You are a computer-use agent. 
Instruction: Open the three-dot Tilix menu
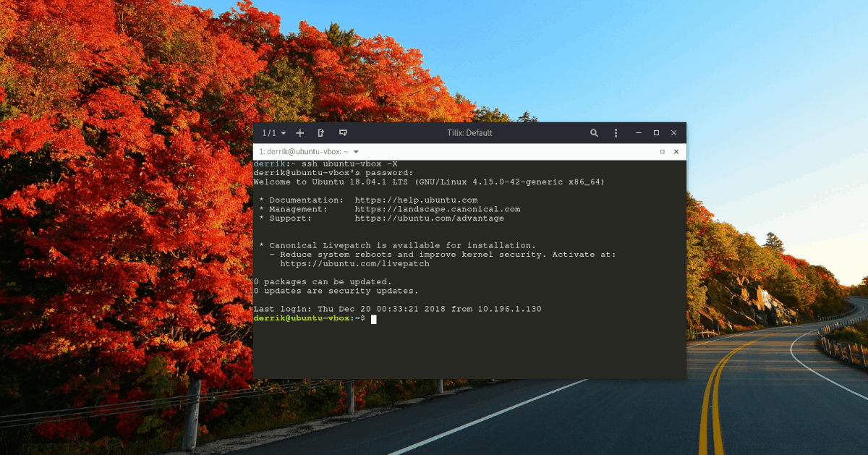pyautogui.click(x=616, y=133)
